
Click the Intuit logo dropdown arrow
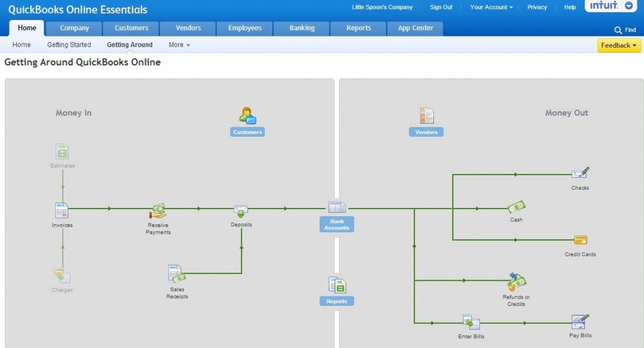coord(629,6)
